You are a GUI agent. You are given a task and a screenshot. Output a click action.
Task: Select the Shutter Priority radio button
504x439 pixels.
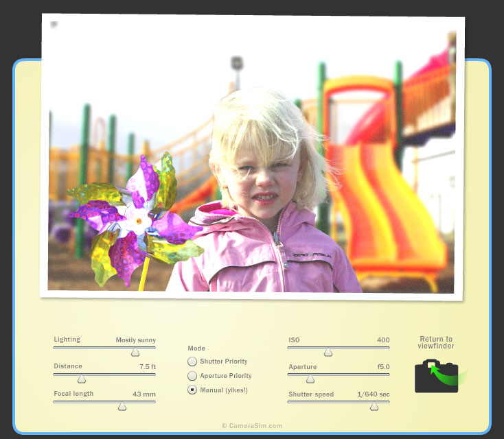(x=192, y=361)
